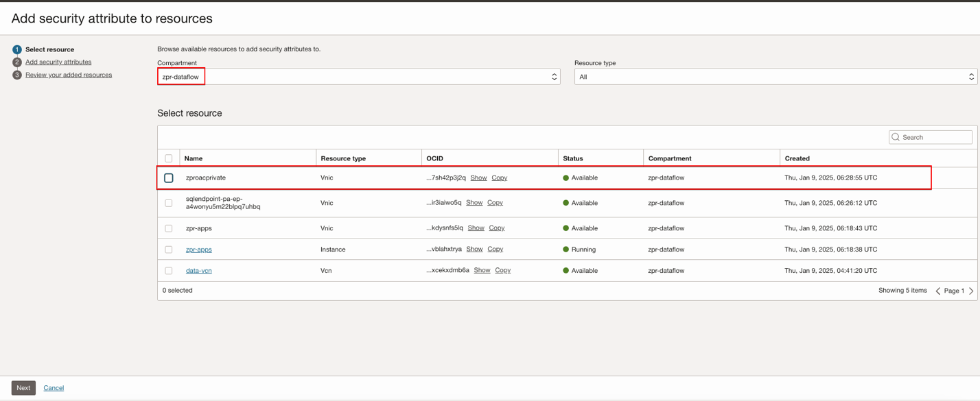Click the search magnifier icon in table

pyautogui.click(x=896, y=137)
